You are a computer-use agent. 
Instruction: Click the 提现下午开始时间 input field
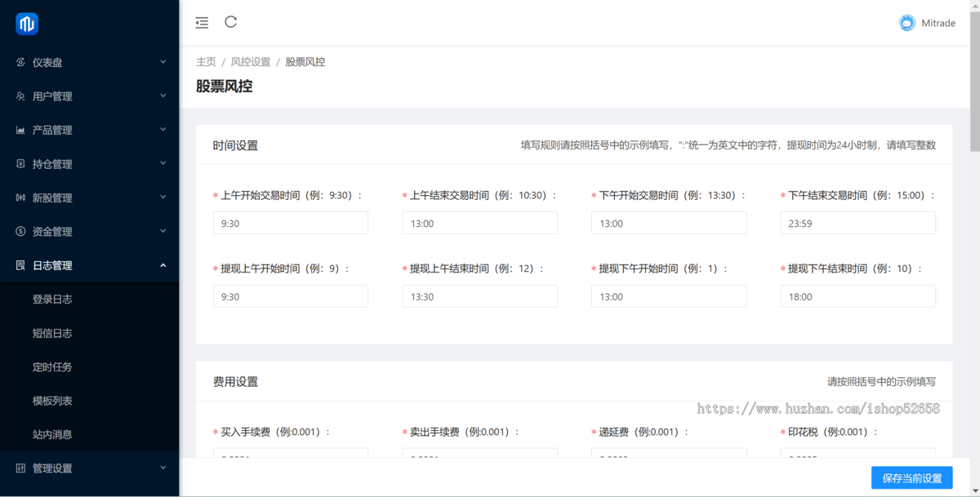pos(669,296)
